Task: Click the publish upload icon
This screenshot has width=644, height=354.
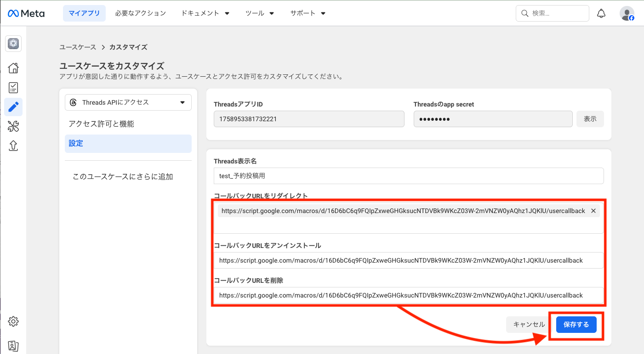Action: [x=13, y=146]
